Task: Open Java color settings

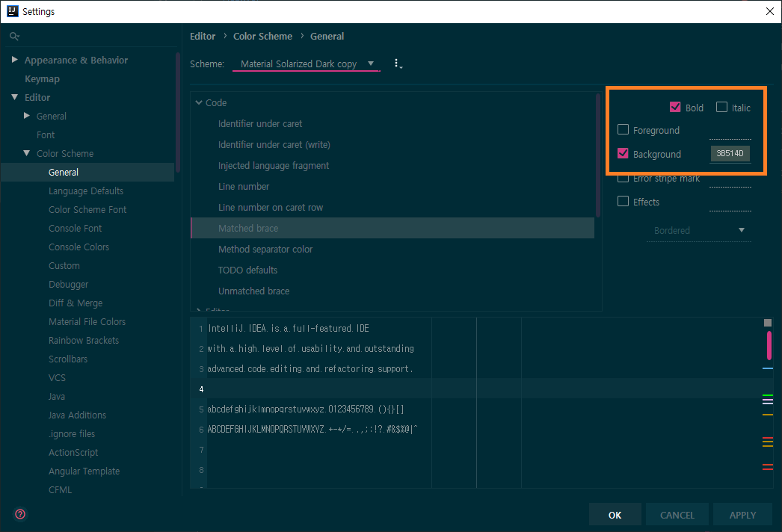Action: 56,396
